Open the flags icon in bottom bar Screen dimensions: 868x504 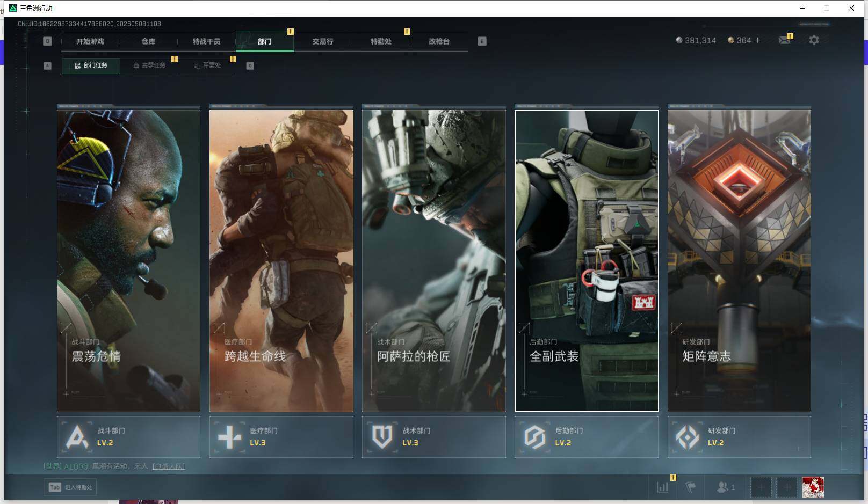point(691,487)
